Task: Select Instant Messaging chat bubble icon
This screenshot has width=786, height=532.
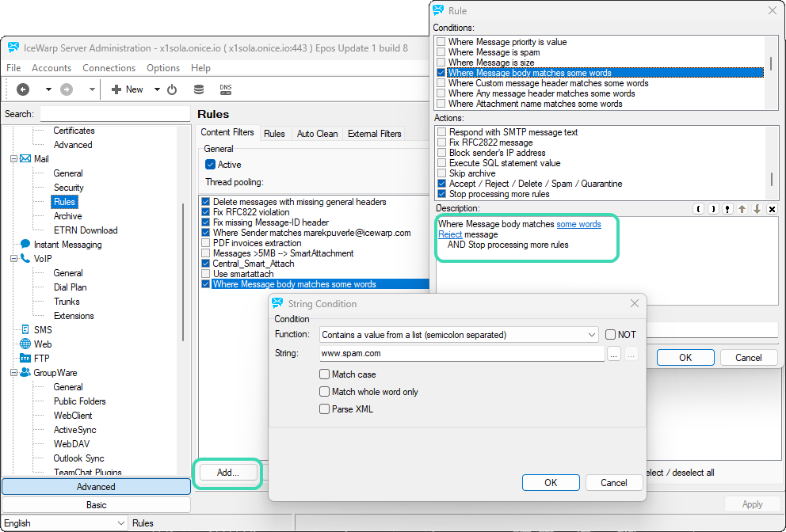Action: coord(25,244)
